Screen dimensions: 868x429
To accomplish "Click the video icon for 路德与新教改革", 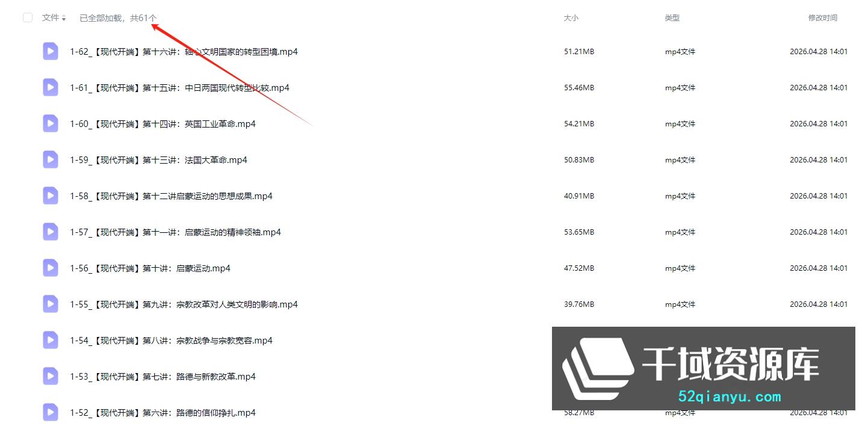I will (x=51, y=377).
